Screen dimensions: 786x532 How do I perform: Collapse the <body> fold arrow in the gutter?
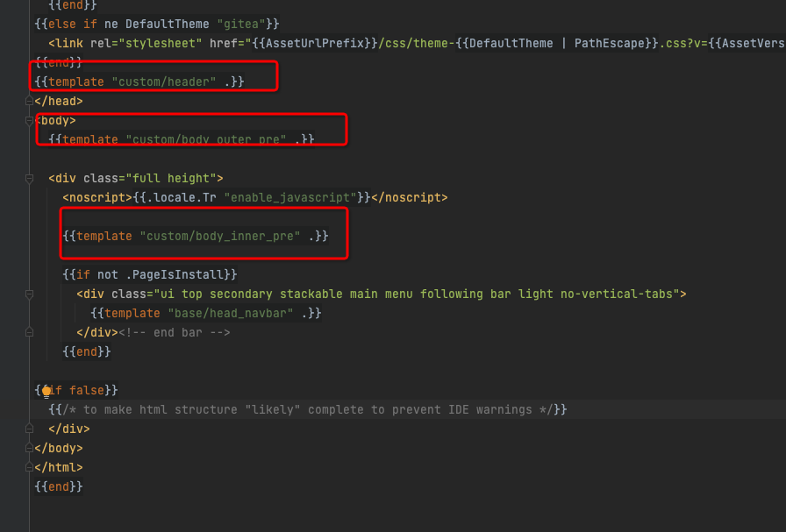[27, 120]
